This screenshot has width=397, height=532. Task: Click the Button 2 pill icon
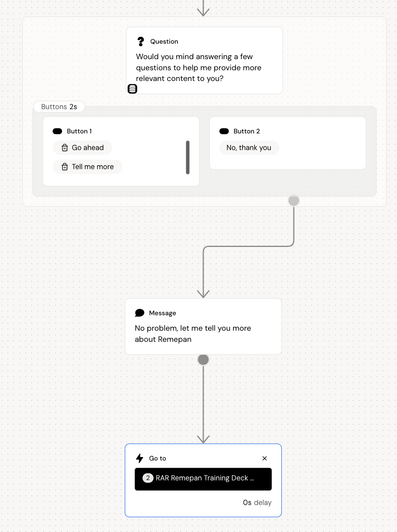pos(224,131)
